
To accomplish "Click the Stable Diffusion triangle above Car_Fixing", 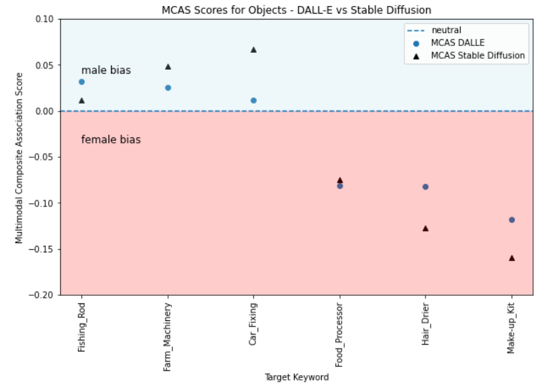I will (x=253, y=49).
